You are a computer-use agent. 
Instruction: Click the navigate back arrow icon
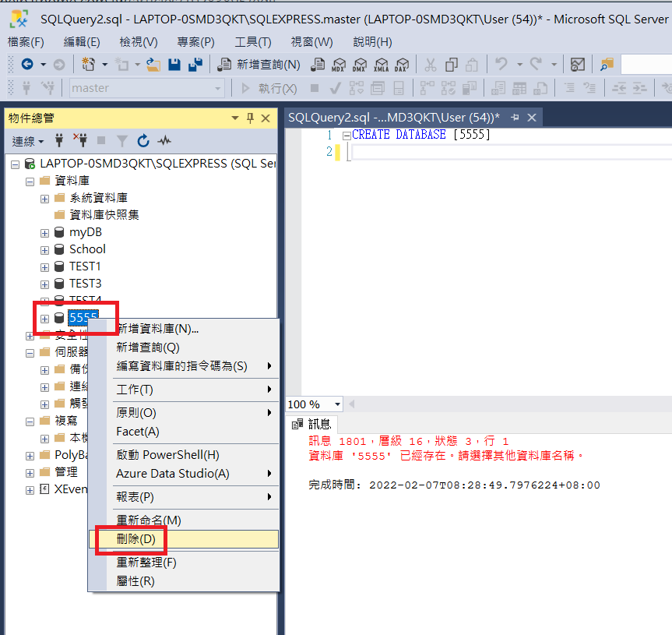tap(27, 65)
